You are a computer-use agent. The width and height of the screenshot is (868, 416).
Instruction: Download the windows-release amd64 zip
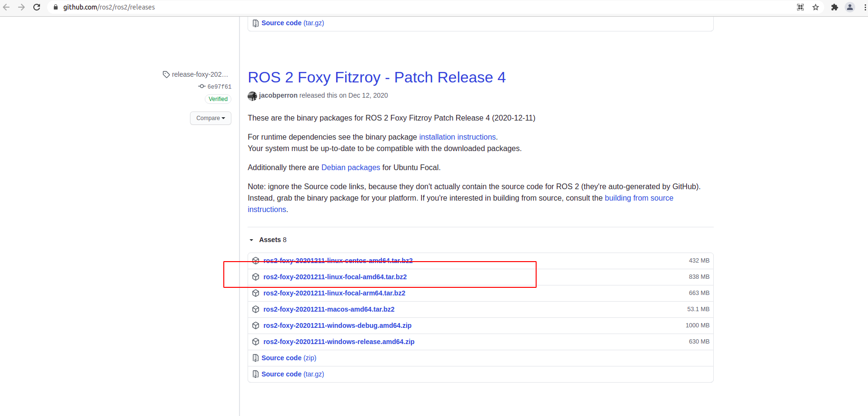point(339,342)
